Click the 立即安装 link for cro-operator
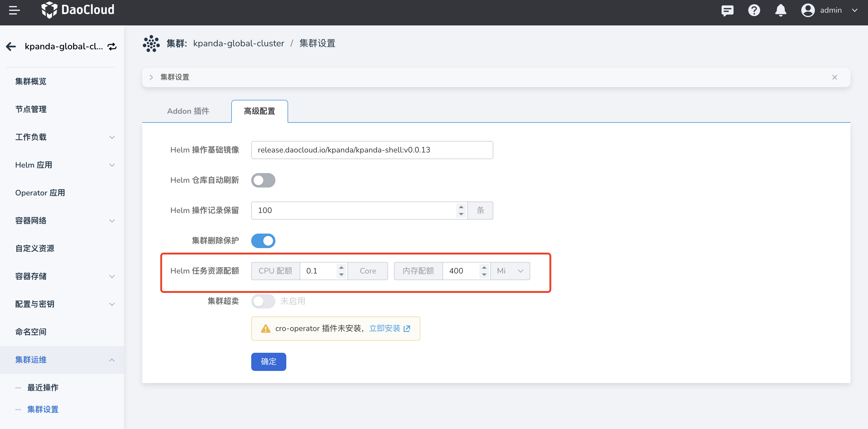868x429 pixels. click(385, 328)
